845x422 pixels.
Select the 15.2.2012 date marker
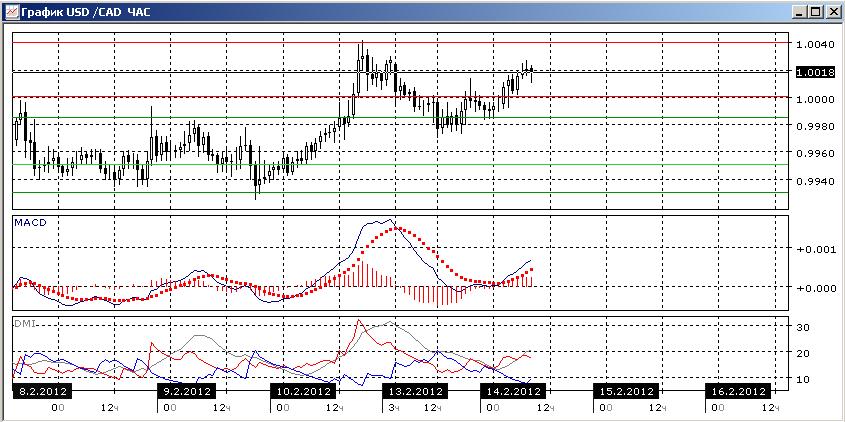click(x=626, y=391)
